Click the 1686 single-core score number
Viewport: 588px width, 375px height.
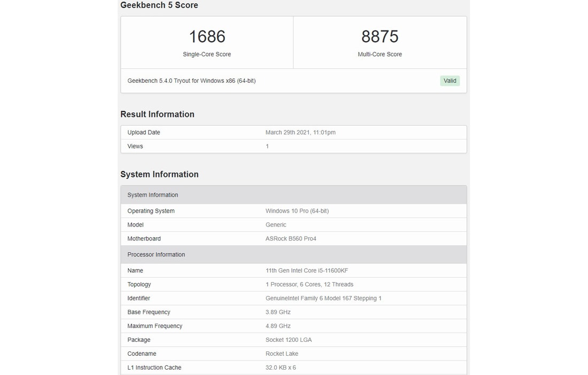click(x=207, y=37)
